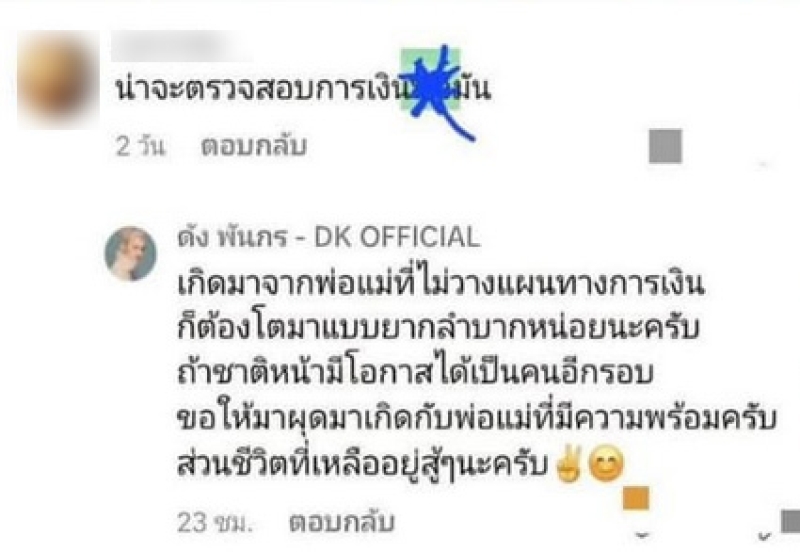This screenshot has height=552, width=800.
Task: Expand the chevron at far bottom right
Action: 764,535
